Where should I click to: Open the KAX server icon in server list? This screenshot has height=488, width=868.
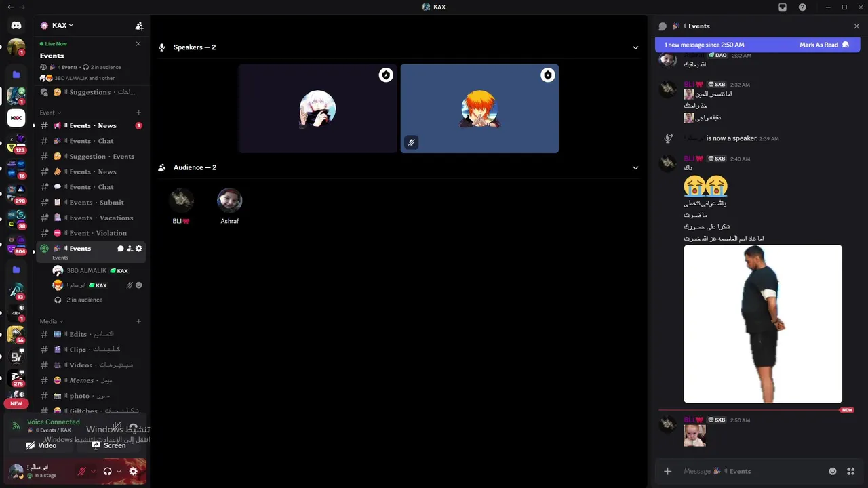pyautogui.click(x=16, y=118)
